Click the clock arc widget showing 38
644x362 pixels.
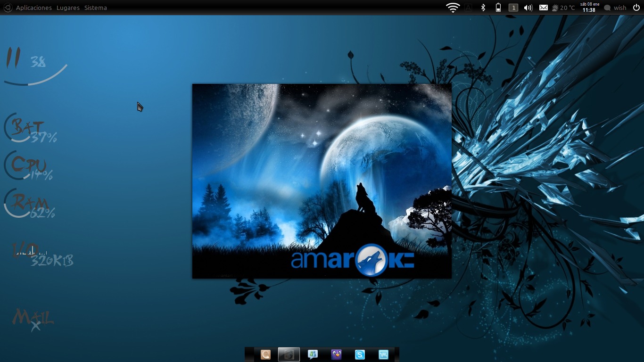click(x=35, y=66)
